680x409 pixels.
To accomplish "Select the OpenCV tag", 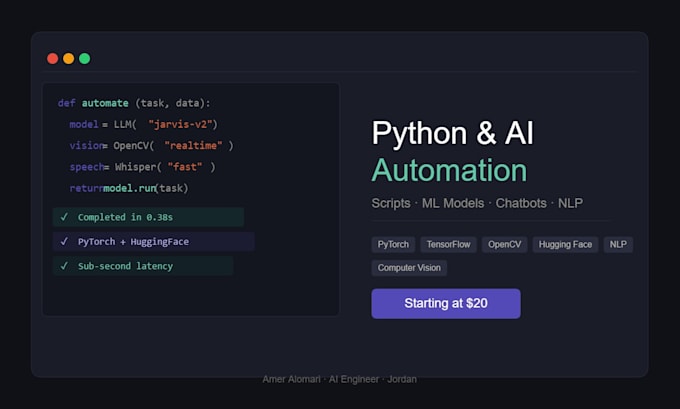I will click(504, 245).
